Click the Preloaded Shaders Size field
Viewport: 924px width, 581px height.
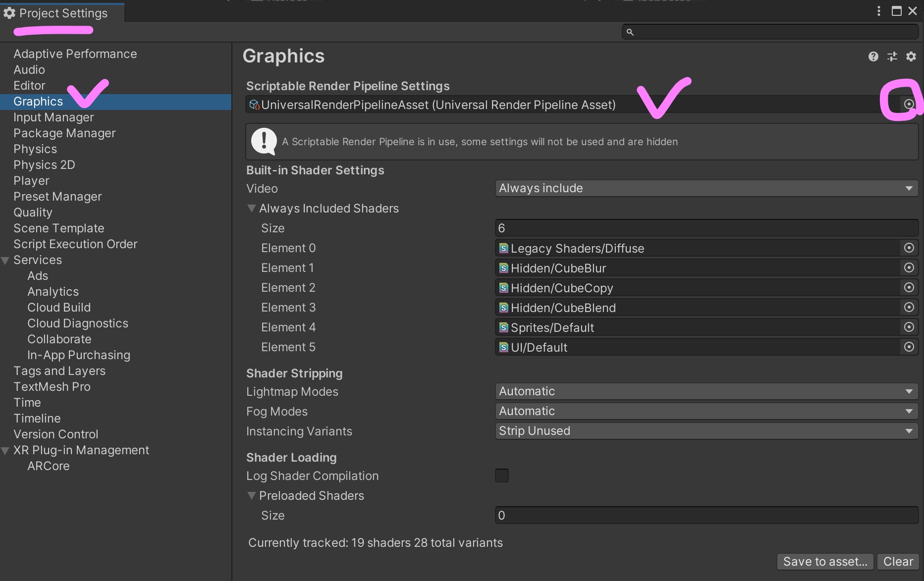tap(707, 515)
